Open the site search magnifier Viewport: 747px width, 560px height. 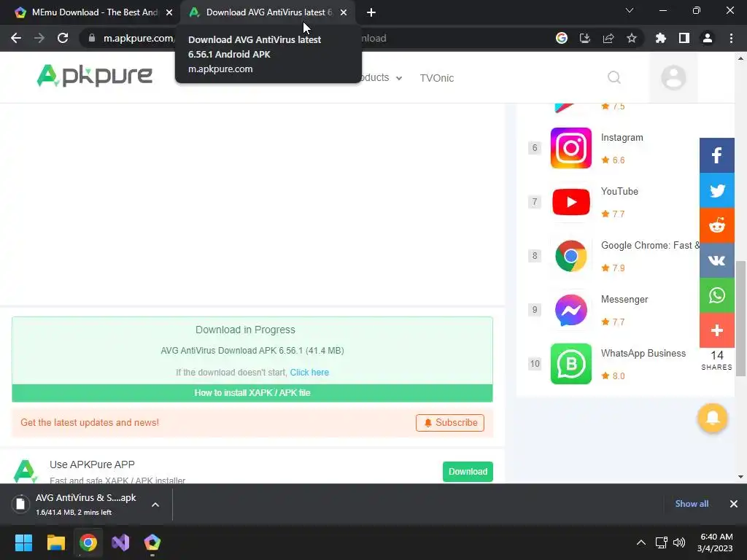pos(614,77)
